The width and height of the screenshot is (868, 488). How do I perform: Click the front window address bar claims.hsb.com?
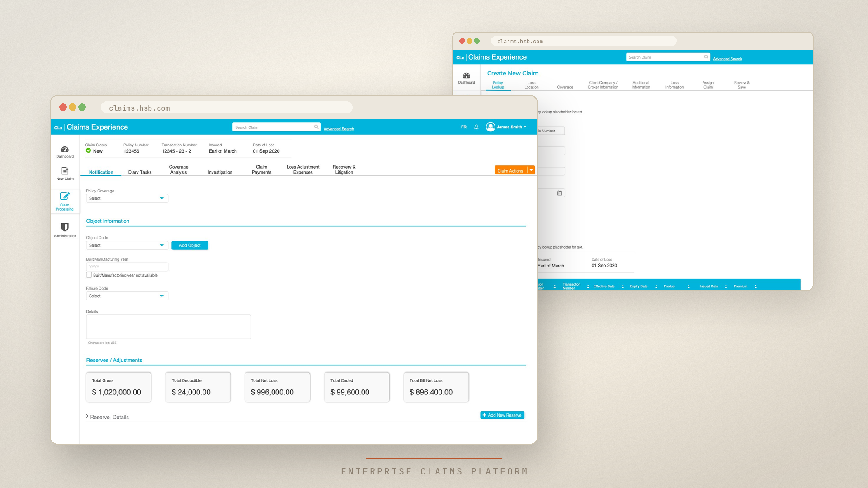[226, 108]
